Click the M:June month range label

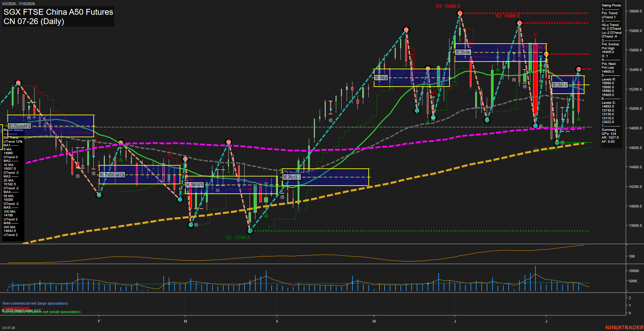(463, 52)
